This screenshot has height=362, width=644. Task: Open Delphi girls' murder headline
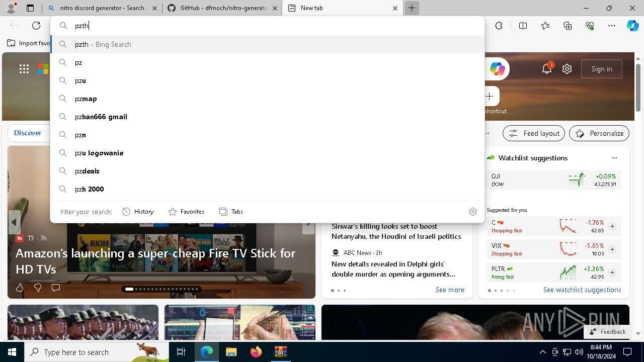tap(393, 269)
